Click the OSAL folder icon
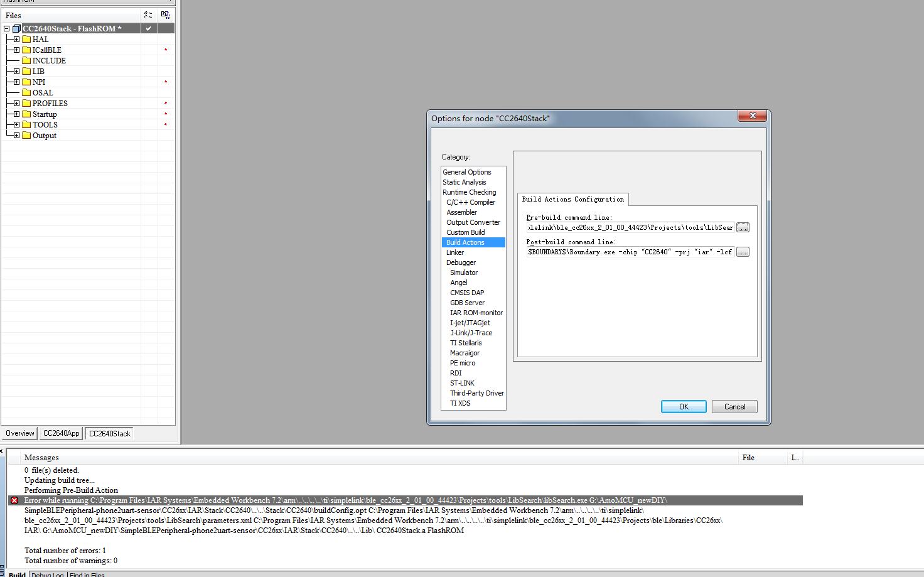 pyautogui.click(x=26, y=93)
